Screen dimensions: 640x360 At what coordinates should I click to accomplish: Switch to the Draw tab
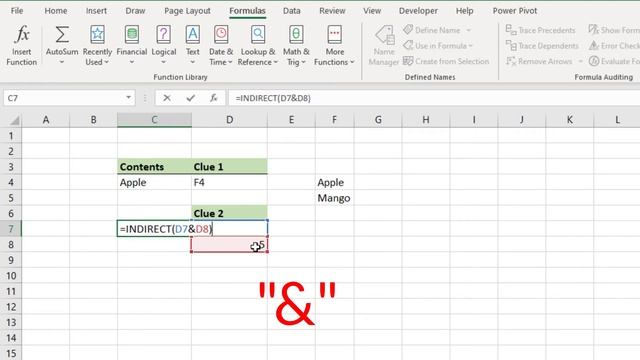135,11
